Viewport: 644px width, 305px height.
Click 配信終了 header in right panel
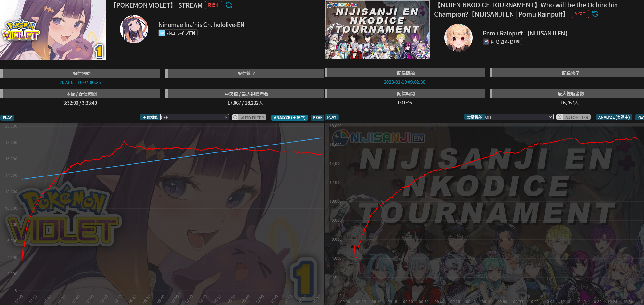567,73
